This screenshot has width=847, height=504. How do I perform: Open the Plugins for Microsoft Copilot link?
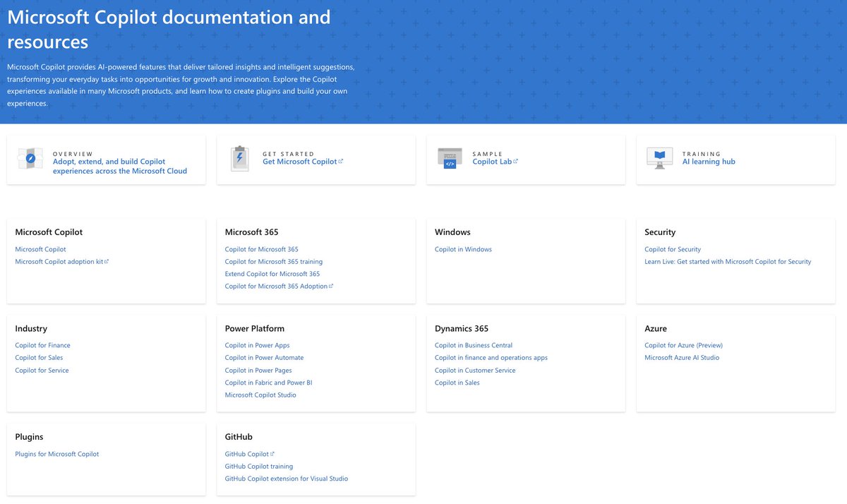point(57,454)
